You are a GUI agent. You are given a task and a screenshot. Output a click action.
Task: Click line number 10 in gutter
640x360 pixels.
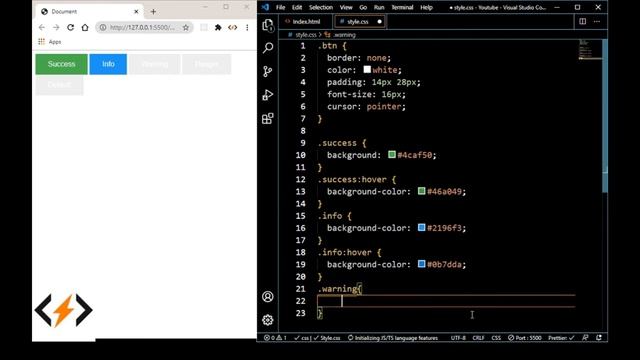point(301,155)
